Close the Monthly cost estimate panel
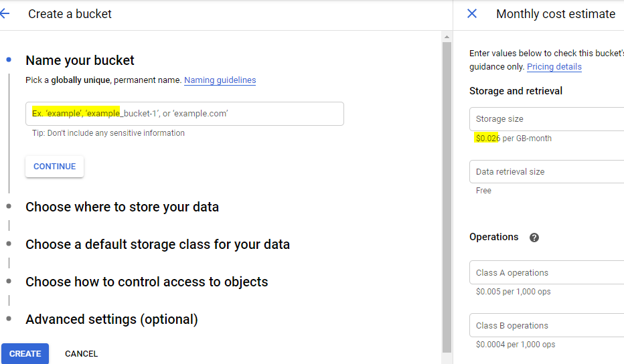 pos(472,13)
